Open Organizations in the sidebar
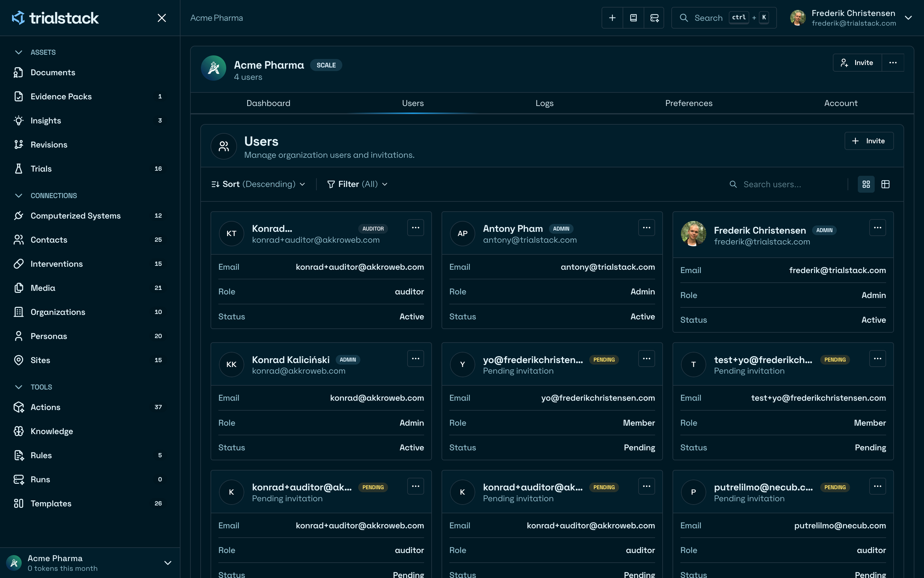 coord(90,312)
